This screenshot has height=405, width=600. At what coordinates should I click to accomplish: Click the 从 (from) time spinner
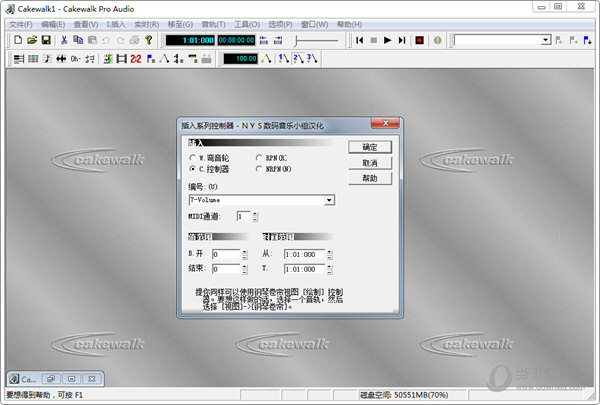329,255
